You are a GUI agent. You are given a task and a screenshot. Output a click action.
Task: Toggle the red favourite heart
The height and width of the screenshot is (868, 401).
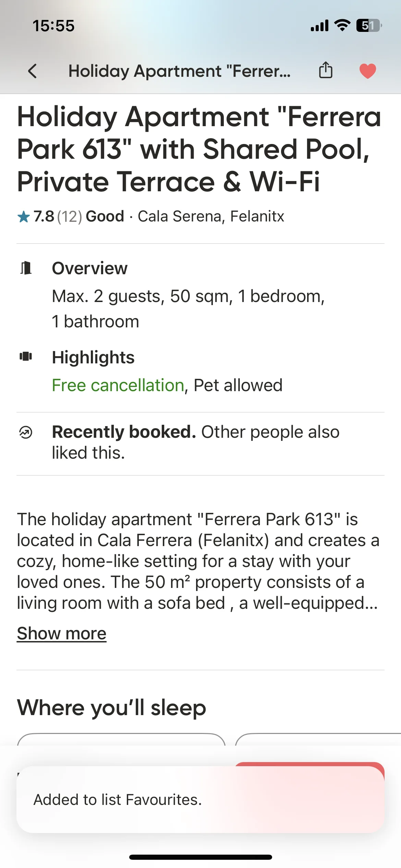coord(368,71)
